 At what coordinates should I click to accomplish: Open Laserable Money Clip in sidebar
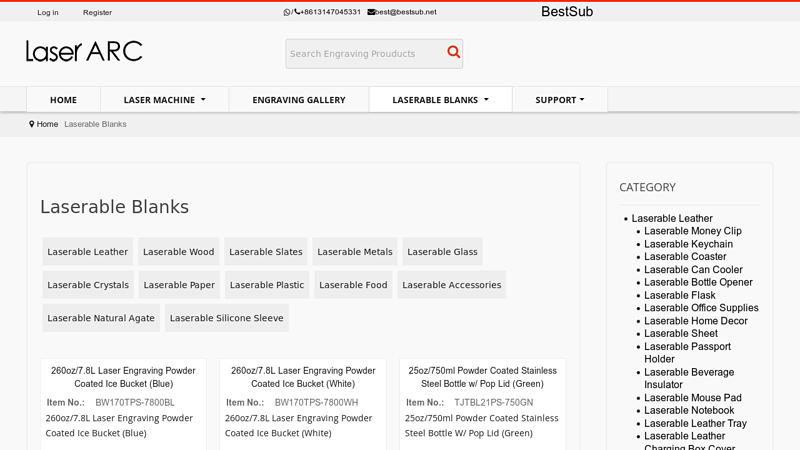tap(692, 231)
